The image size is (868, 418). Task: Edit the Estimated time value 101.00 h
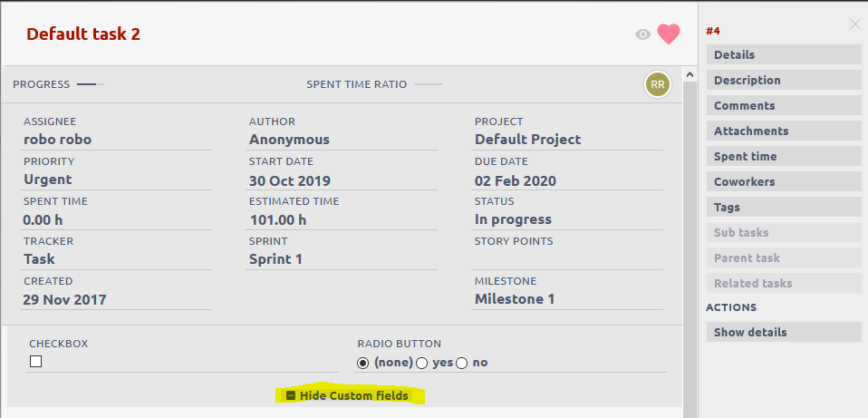tap(278, 219)
